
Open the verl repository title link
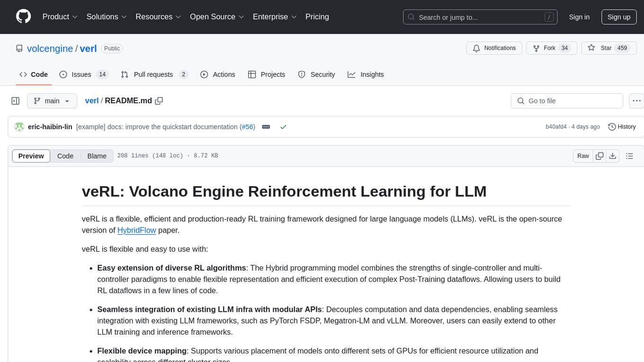pyautogui.click(x=88, y=48)
